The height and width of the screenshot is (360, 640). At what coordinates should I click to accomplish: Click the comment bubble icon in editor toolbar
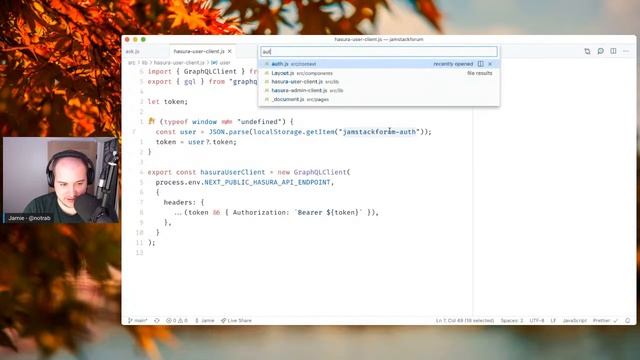point(600,51)
